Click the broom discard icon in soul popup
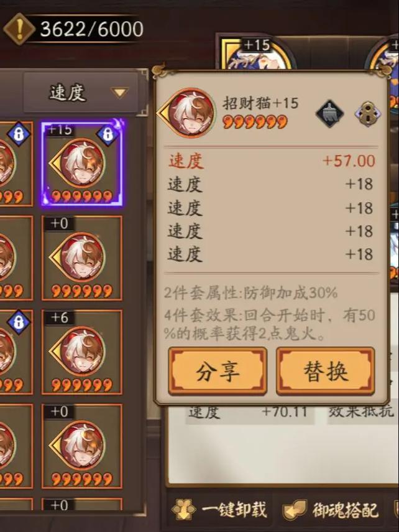This screenshot has height=532, width=399. pos(329,114)
